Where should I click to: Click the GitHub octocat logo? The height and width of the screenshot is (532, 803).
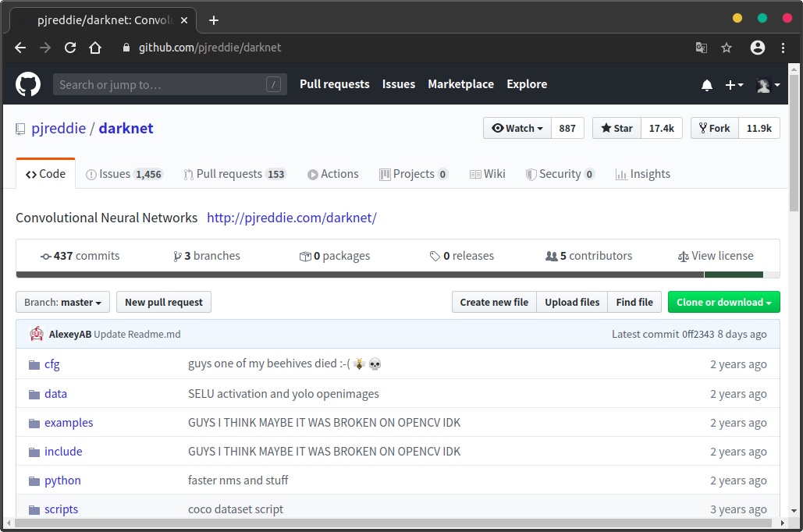[27, 84]
